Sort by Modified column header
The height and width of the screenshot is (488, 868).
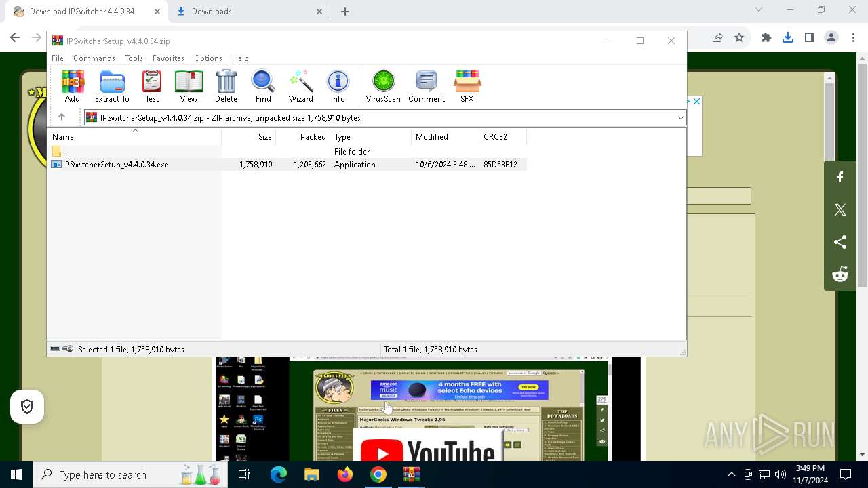(445, 137)
